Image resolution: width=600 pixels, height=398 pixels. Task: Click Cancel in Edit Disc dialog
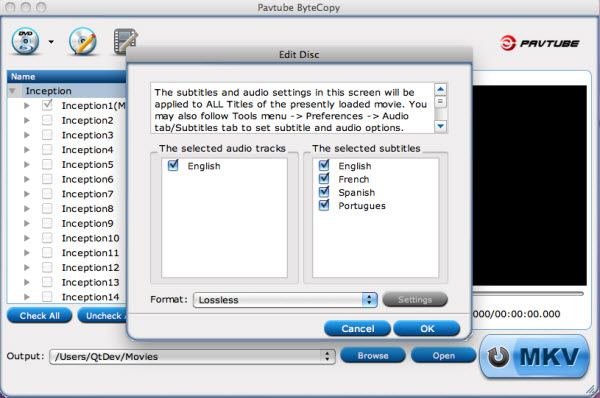pyautogui.click(x=357, y=329)
